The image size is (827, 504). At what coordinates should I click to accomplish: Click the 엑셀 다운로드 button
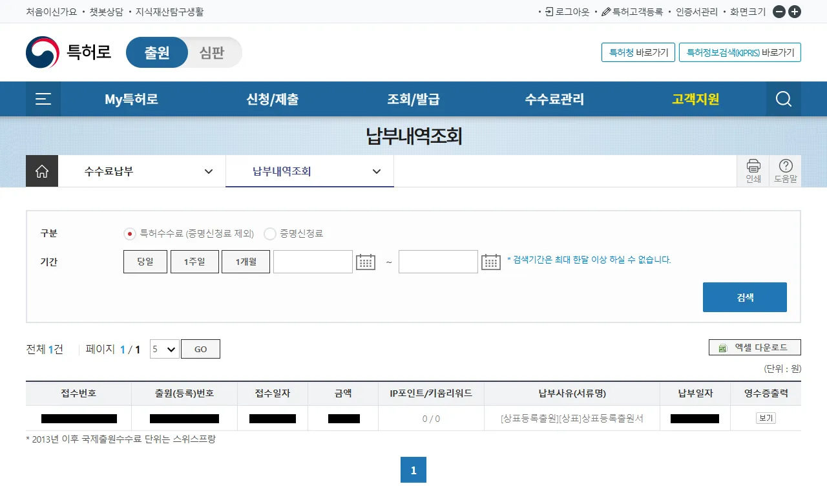coord(755,348)
